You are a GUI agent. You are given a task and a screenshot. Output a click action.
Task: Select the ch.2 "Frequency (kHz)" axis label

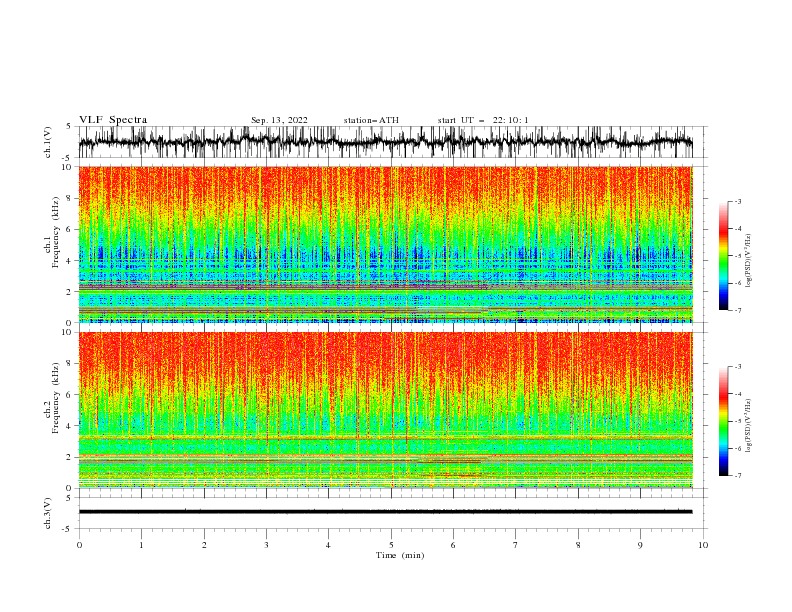tap(56, 397)
